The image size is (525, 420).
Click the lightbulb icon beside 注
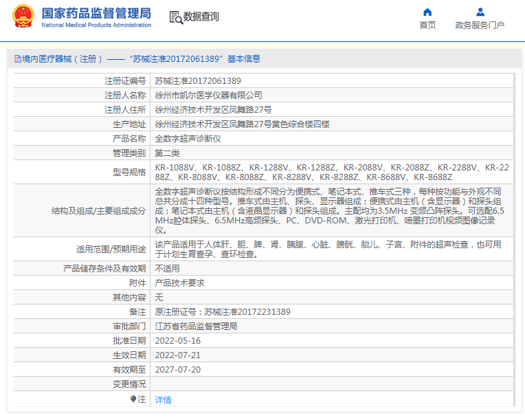[x=133, y=399]
